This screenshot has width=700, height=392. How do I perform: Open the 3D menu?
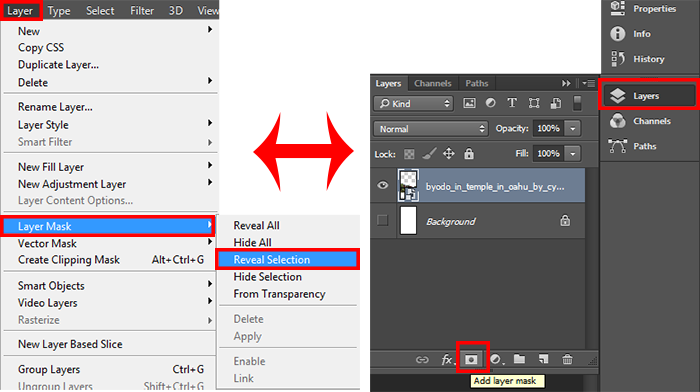(176, 10)
